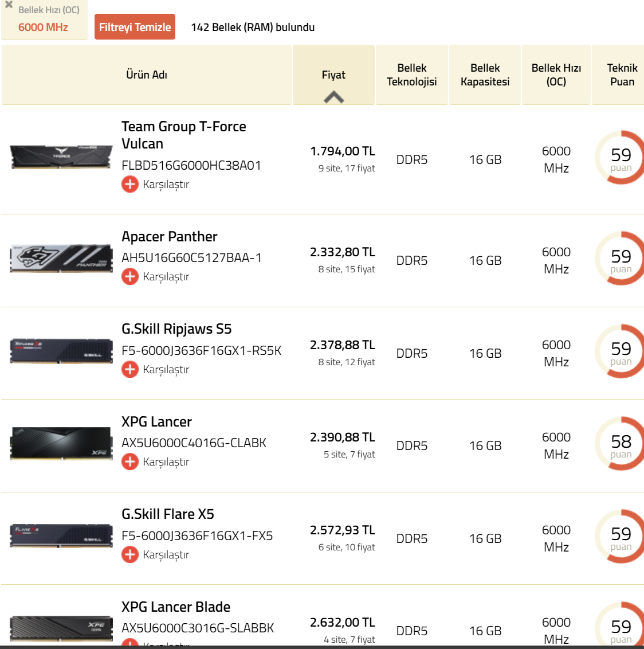Click the 59 puan score for Apacer Panther
Viewport: 644px width, 649px height.
click(621, 259)
